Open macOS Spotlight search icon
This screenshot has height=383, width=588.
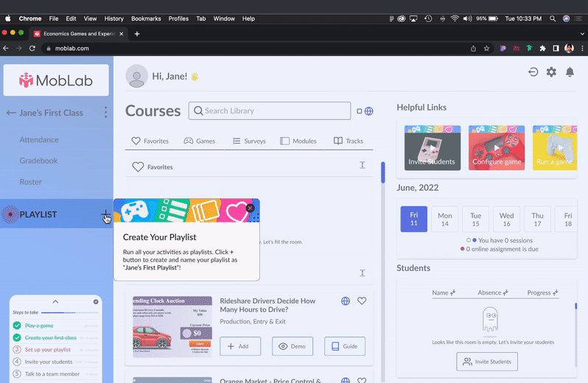[x=553, y=18]
